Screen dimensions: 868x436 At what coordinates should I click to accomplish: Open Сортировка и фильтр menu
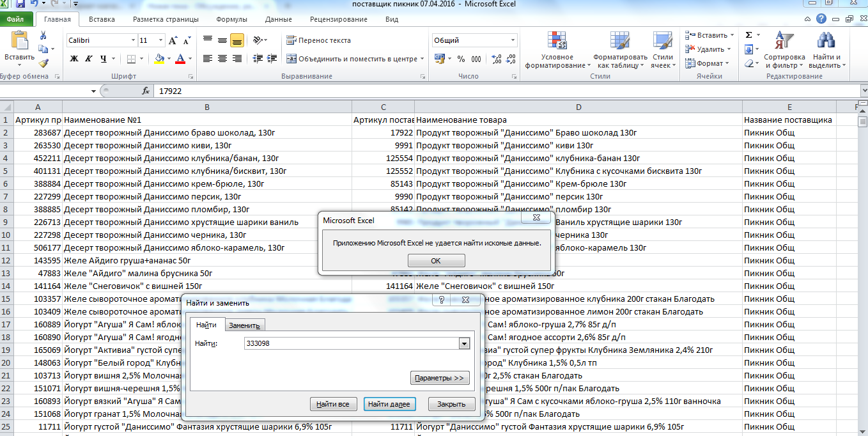(784, 50)
